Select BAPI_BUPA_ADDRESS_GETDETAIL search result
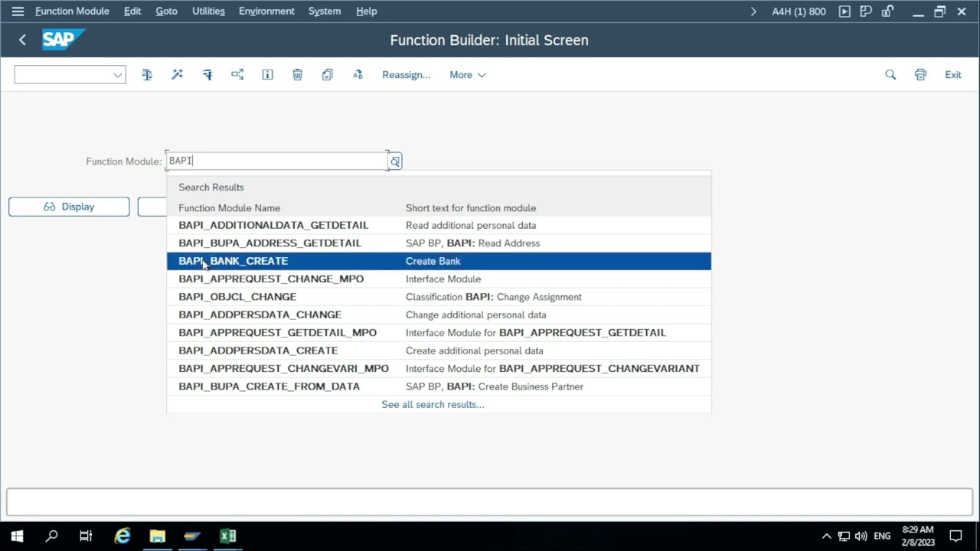The width and height of the screenshot is (980, 551). click(x=439, y=243)
